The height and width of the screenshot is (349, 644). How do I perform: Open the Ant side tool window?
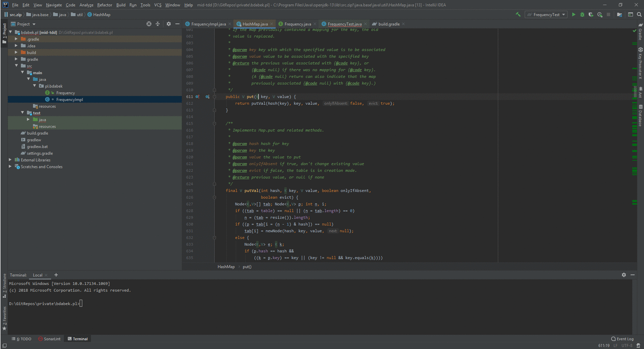640,92
